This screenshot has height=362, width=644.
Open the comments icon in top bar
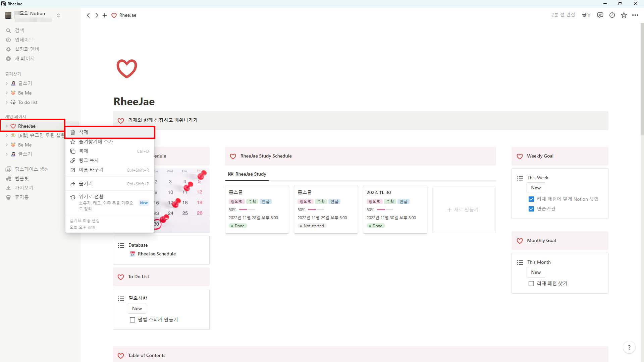(600, 15)
